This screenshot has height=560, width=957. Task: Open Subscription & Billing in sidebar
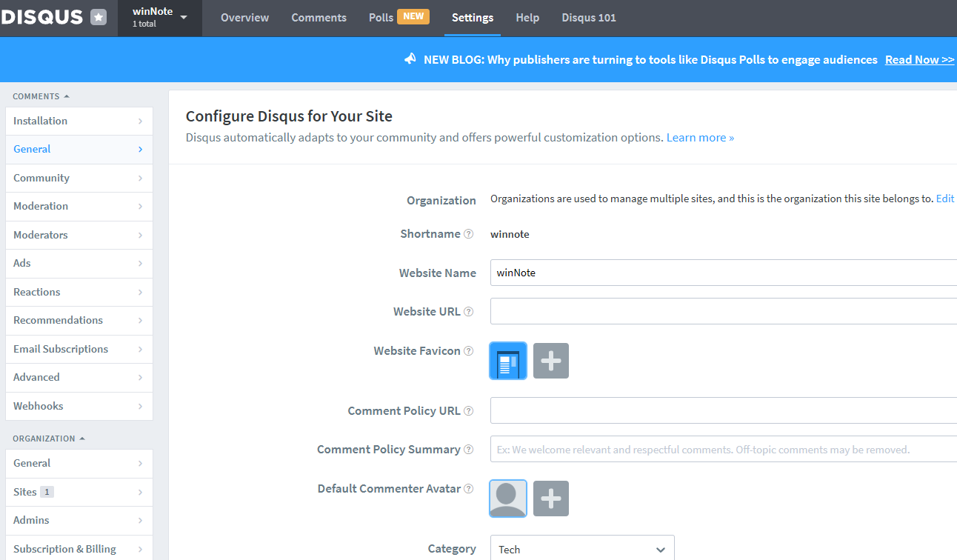79,548
